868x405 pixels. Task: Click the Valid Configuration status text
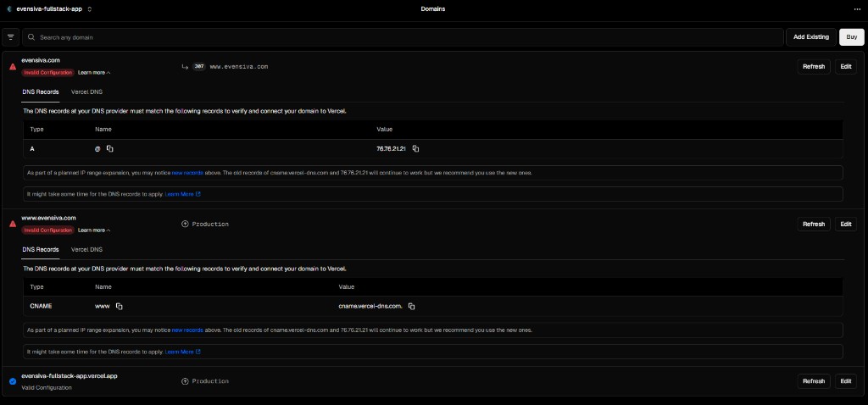(x=47, y=388)
